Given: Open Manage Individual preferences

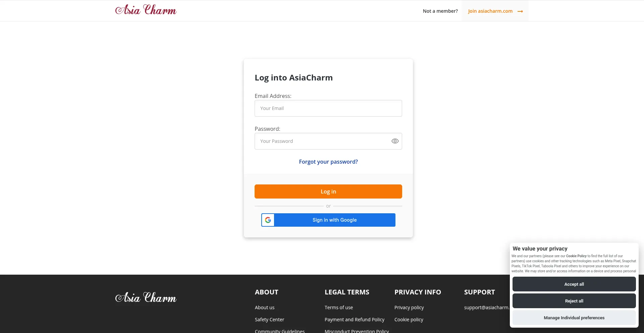Looking at the screenshot, I should 574,318.
